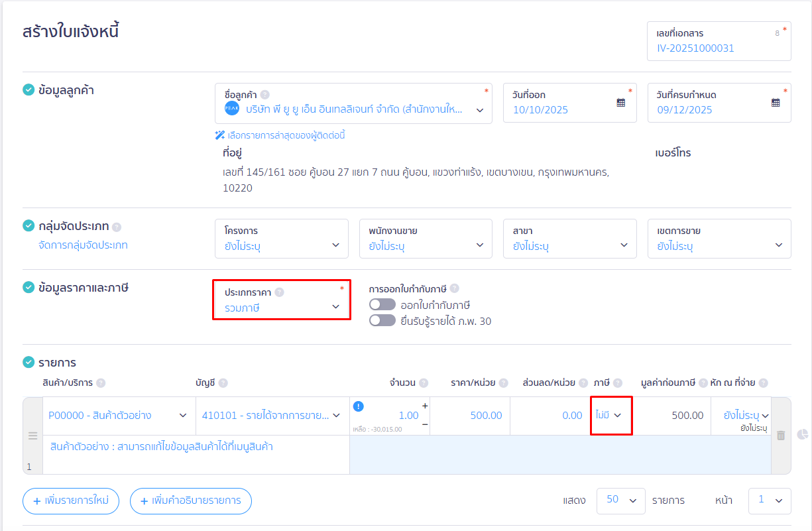Enable the ยื่นรับรู้รายได้ ภ.พ. 30 toggle
This screenshot has height=531, width=812.
point(382,320)
